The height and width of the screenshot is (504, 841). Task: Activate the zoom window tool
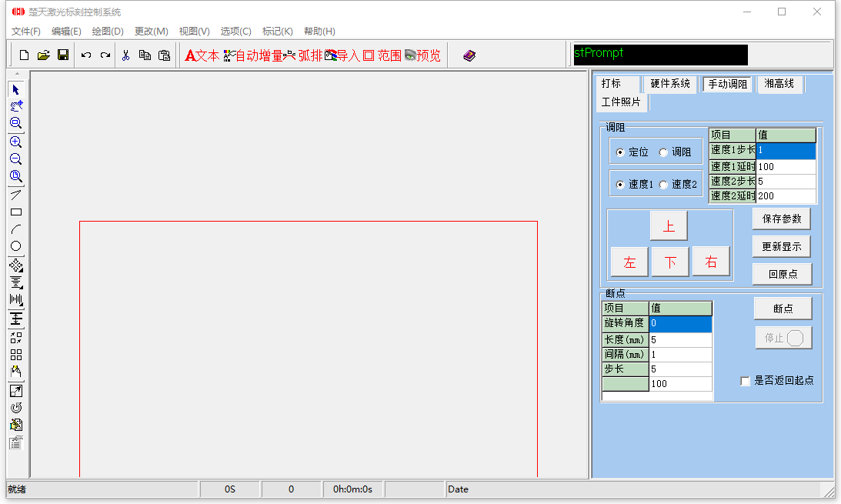point(16,123)
